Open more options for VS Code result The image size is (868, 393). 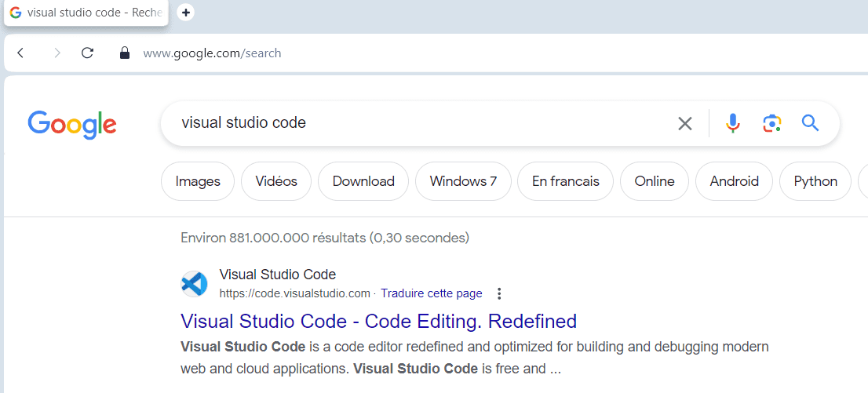click(x=499, y=293)
